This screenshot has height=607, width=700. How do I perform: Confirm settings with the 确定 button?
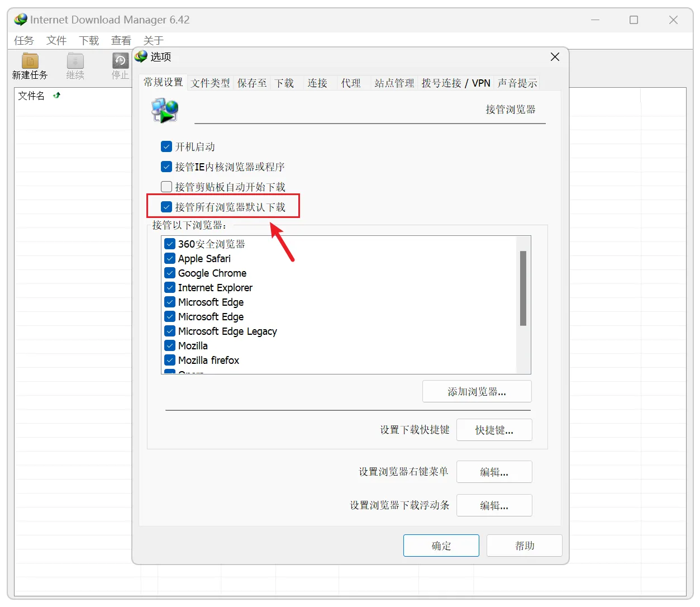441,546
